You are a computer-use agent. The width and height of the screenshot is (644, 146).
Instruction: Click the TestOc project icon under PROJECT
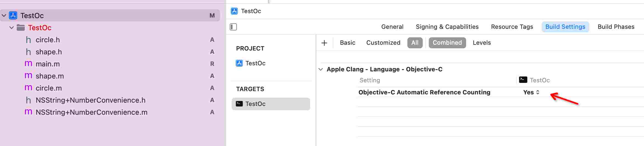tap(239, 63)
